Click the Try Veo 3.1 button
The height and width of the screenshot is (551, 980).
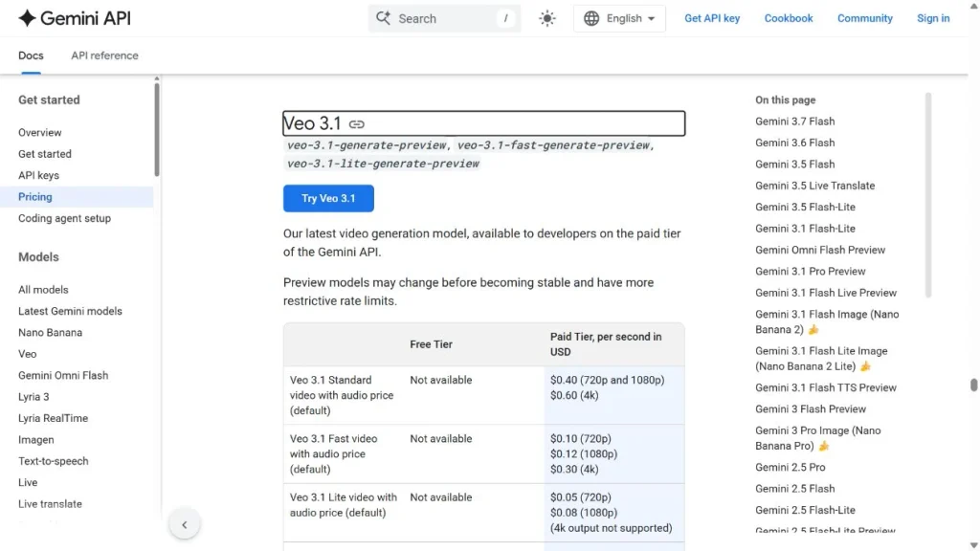click(328, 198)
